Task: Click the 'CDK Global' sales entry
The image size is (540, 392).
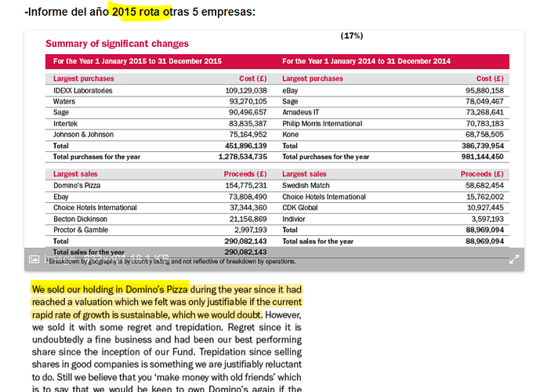Action: pos(300,208)
